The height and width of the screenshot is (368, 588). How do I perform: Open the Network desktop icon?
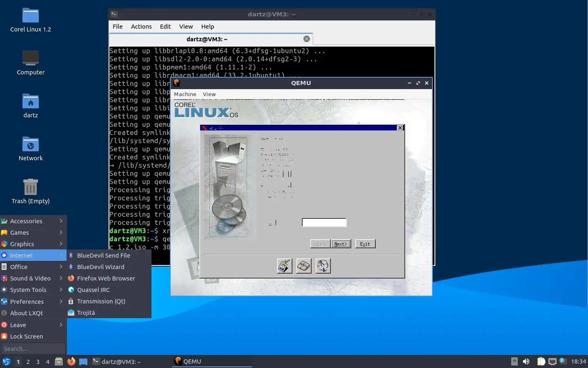coord(31,149)
